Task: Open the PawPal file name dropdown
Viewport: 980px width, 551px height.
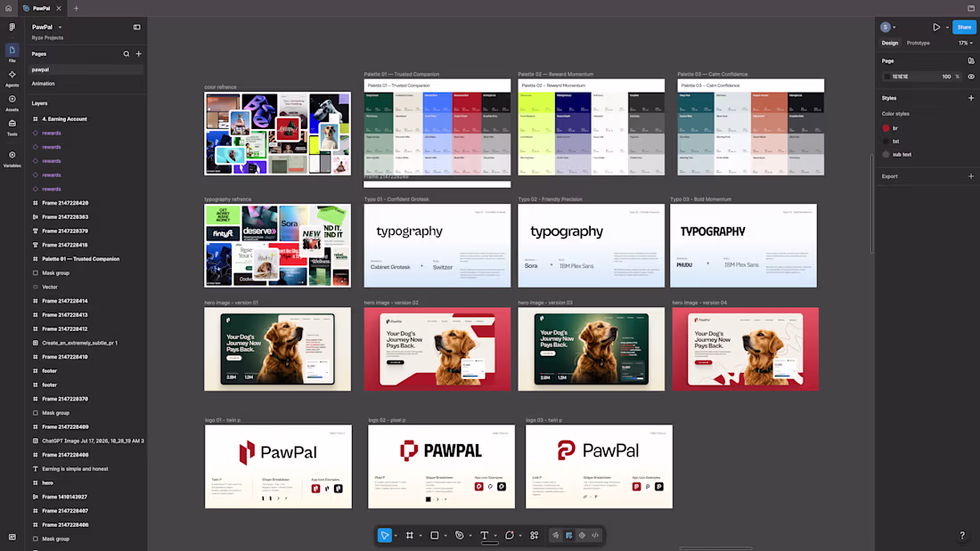Action: point(60,28)
